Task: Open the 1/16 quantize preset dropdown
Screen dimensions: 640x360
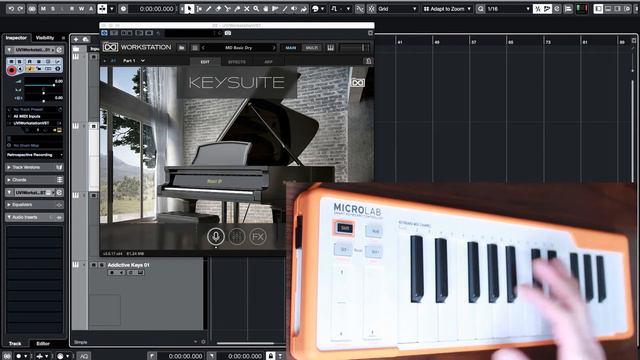Action: [508, 9]
